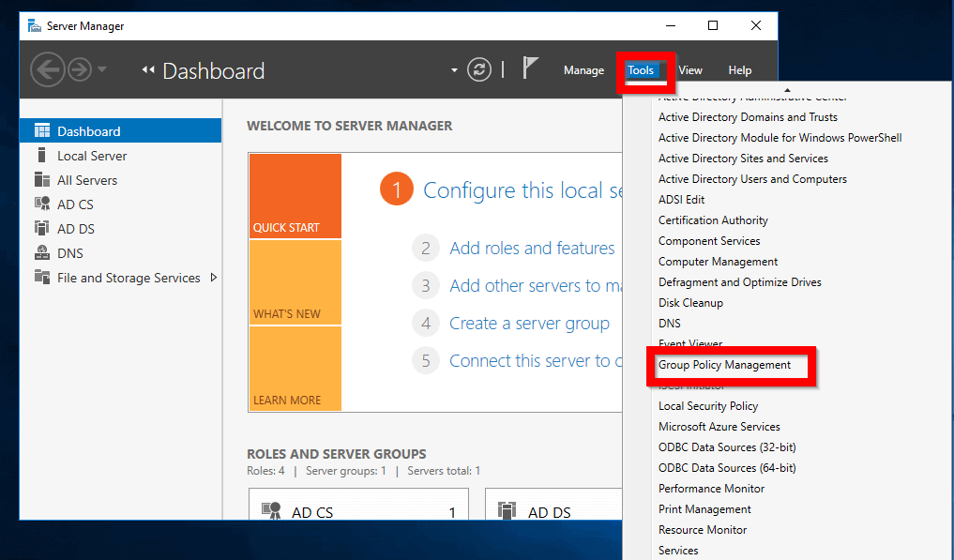Choose Active Directory Users and Computers
This screenshot has height=560, width=954.
pos(752,179)
